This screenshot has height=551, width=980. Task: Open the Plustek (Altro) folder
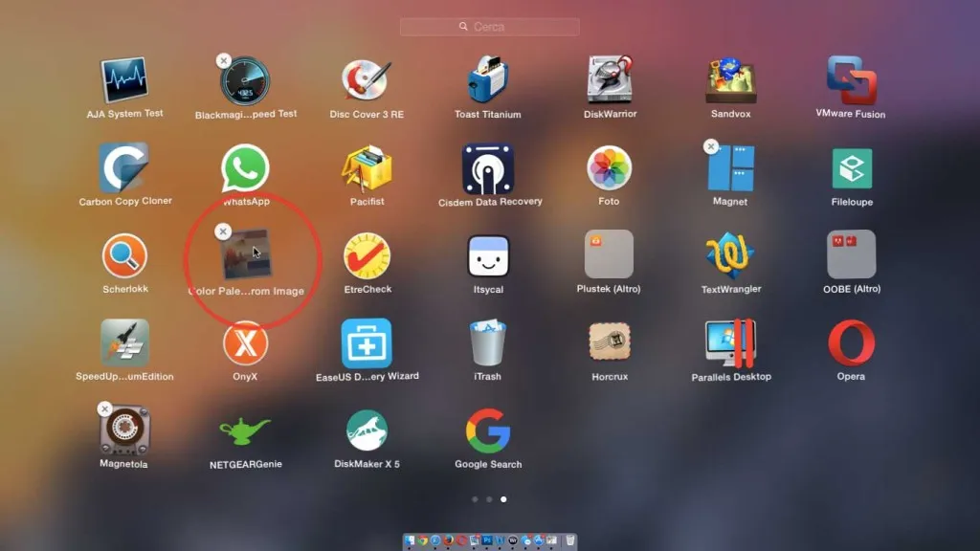click(x=609, y=257)
